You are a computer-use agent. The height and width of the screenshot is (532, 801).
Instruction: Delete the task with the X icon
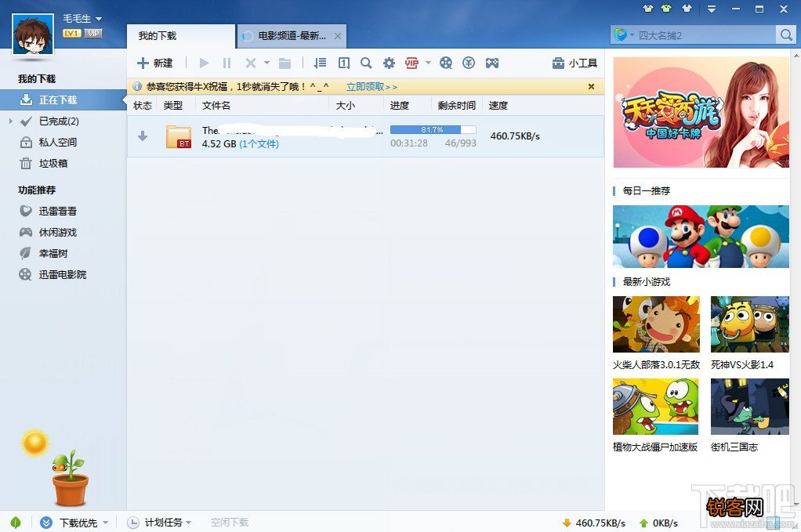pos(250,63)
